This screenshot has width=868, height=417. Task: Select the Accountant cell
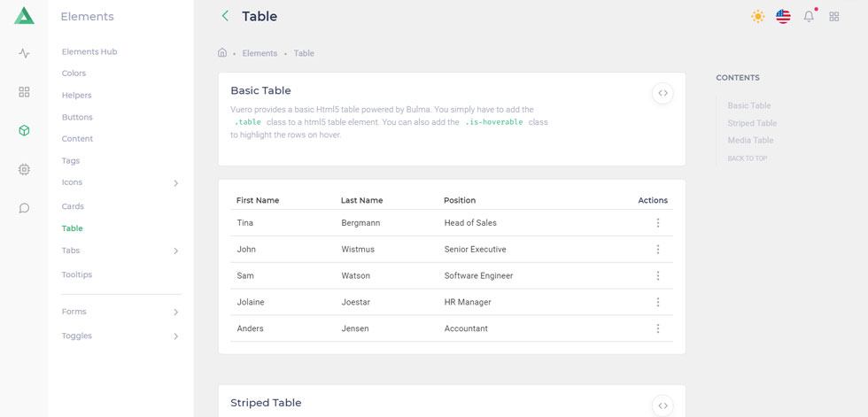466,328
